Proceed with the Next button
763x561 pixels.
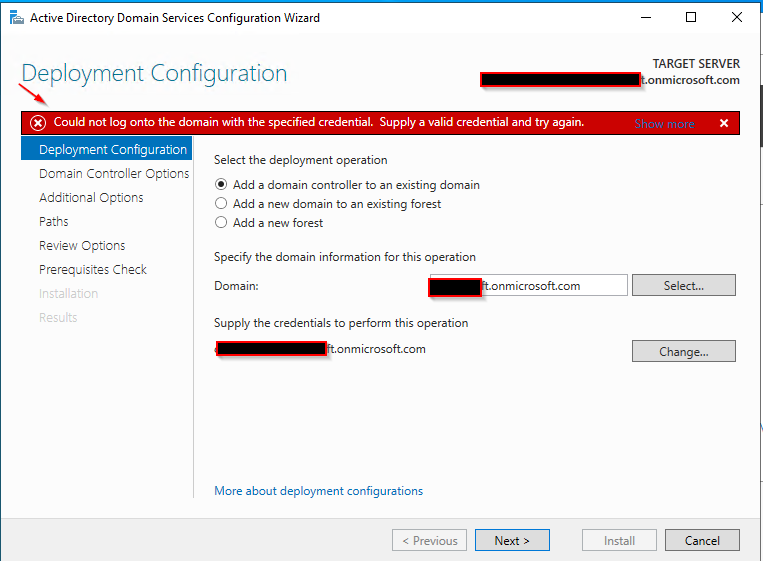tap(512, 540)
